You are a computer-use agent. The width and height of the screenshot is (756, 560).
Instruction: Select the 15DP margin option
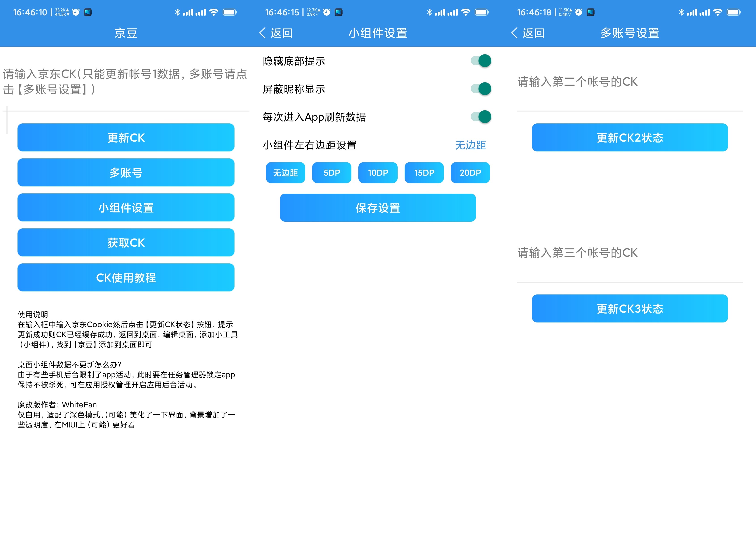click(424, 172)
